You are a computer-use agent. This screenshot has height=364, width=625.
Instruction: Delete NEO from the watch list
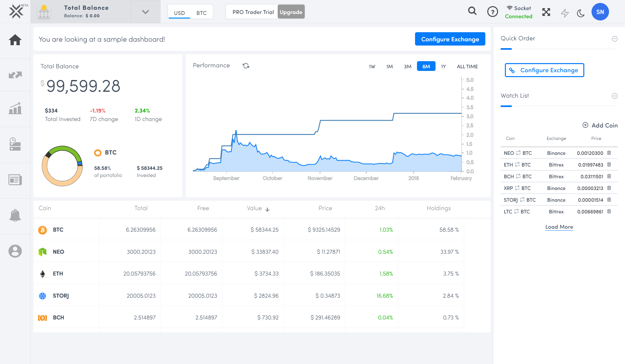coord(609,153)
